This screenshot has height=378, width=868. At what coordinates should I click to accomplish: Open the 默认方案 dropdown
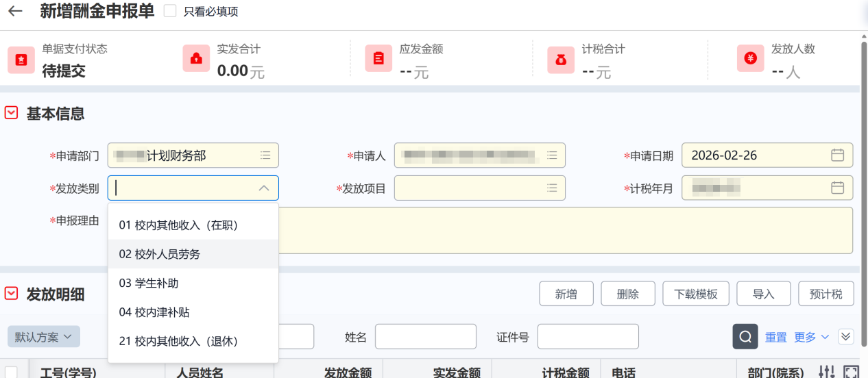(44, 337)
